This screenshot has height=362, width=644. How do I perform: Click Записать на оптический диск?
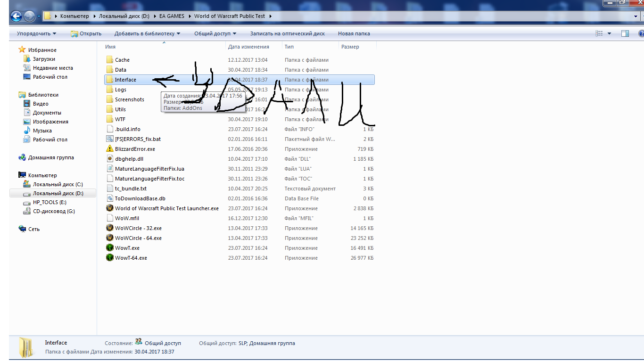287,33
